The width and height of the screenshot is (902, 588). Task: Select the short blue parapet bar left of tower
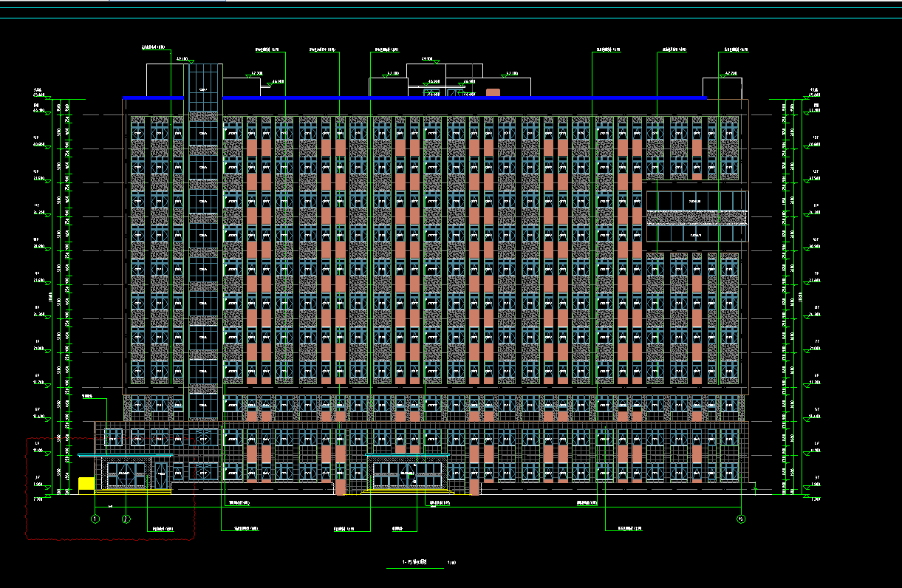153,98
